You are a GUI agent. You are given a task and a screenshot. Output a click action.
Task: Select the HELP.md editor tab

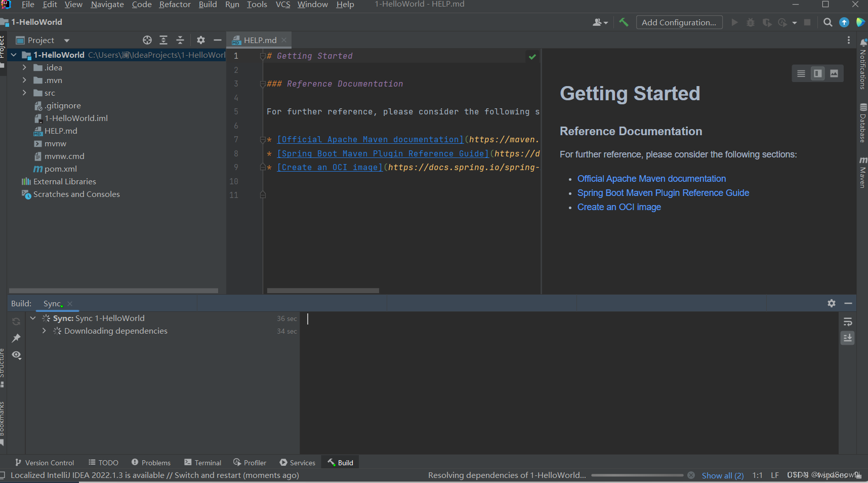pos(260,40)
